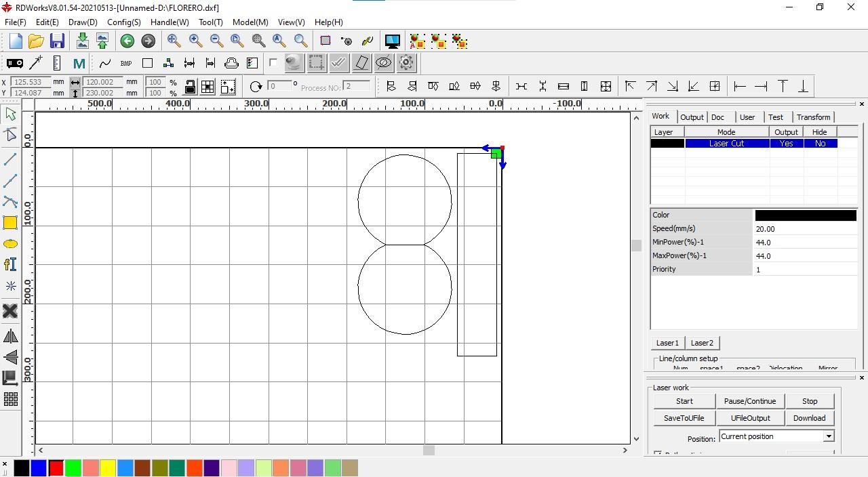Click the rotate icon beside angle field

click(x=256, y=87)
